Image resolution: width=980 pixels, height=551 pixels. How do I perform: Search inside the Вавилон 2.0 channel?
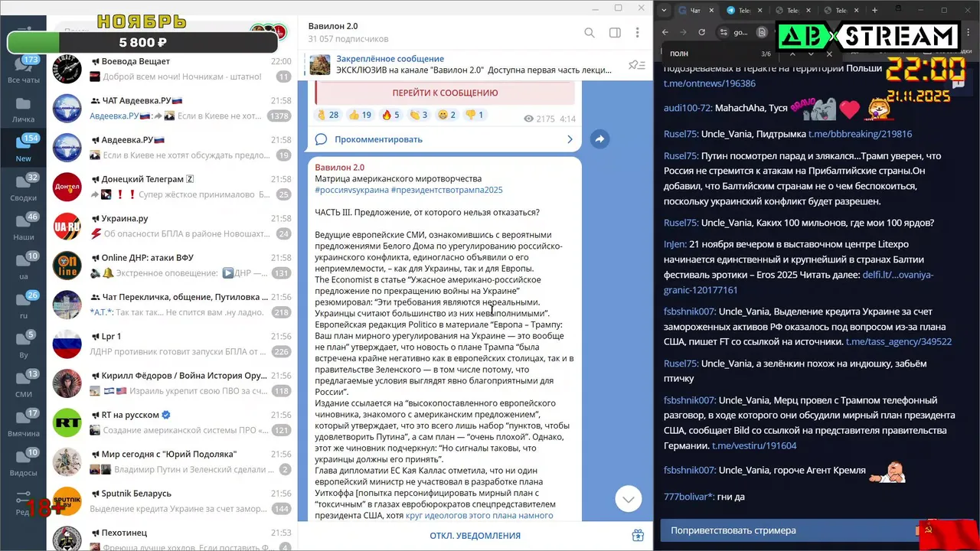pos(590,33)
